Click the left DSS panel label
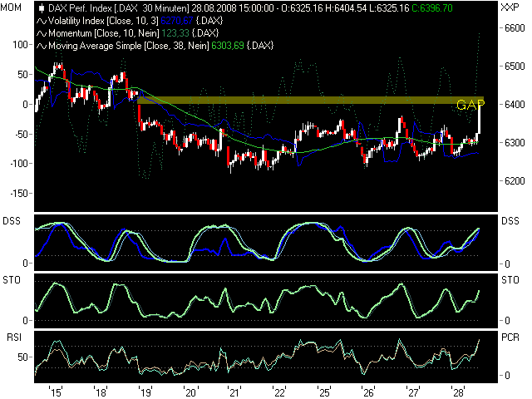 [12, 221]
